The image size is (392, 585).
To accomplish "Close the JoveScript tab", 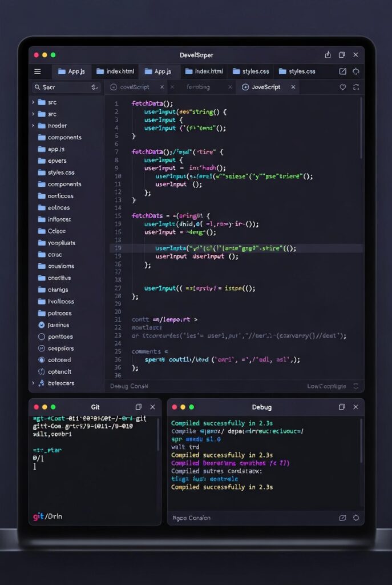I will [293, 87].
